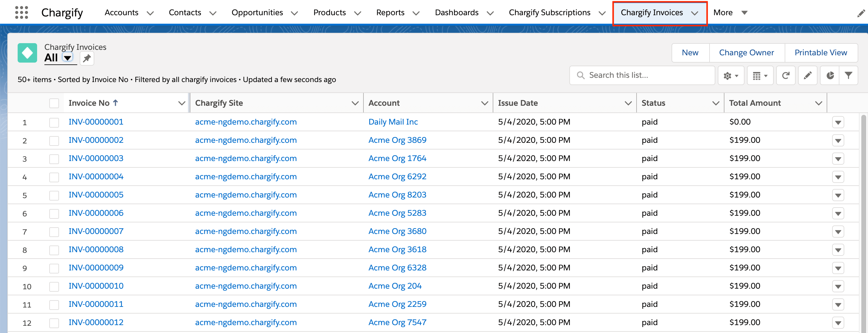This screenshot has height=333, width=868.
Task: Open the App Launcher grid icon
Action: coord(22,12)
